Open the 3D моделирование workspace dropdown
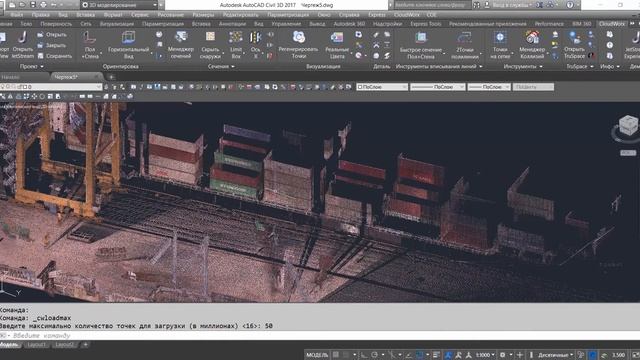640x360 pixels. [x=120, y=5]
